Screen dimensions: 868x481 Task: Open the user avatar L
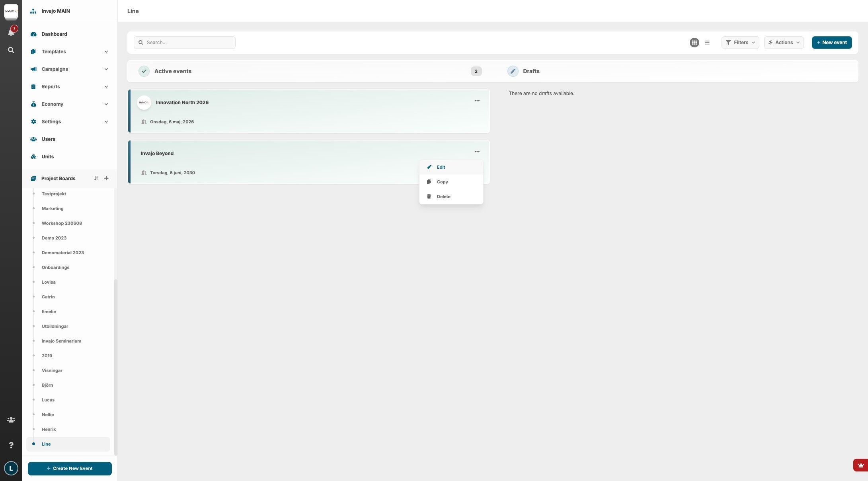point(11,468)
